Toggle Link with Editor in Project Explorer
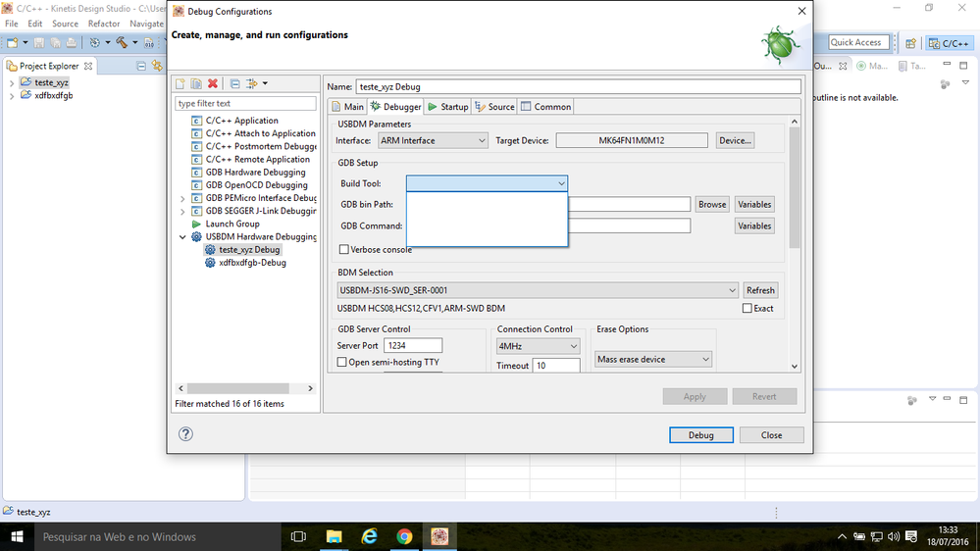Screen dimensions: 980x551 point(157,66)
